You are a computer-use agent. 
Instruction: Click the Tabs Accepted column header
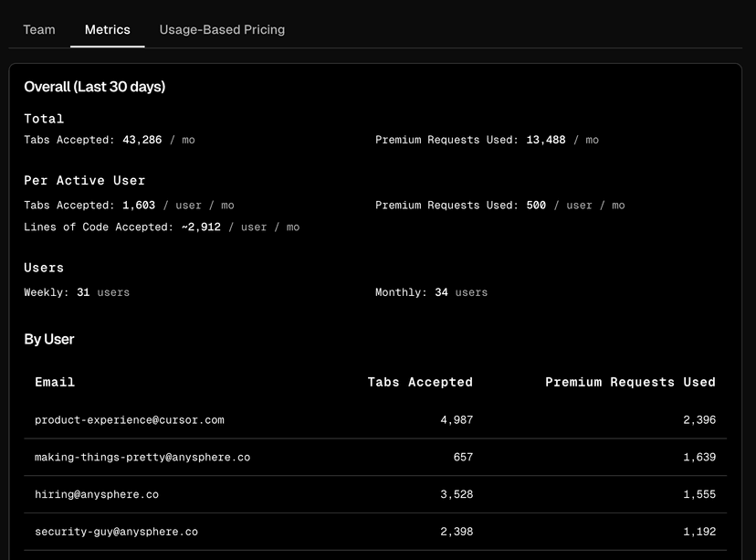tap(420, 382)
